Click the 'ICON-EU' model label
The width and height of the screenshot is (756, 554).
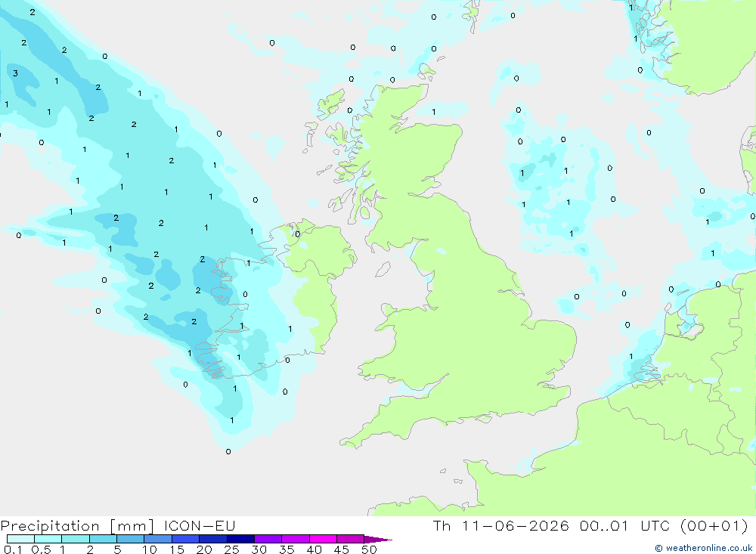(200, 525)
